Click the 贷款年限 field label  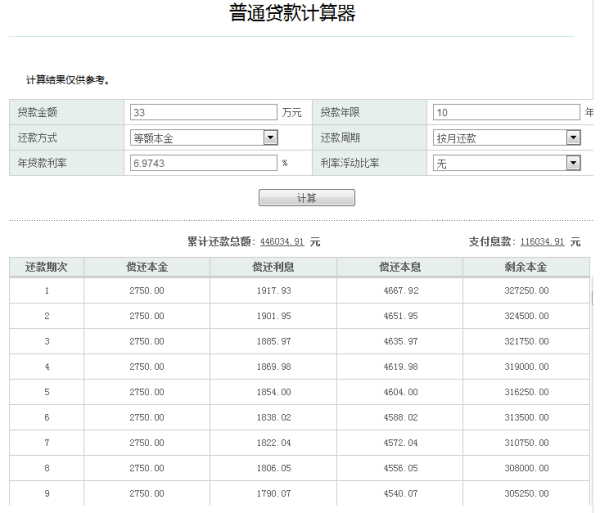[340, 112]
